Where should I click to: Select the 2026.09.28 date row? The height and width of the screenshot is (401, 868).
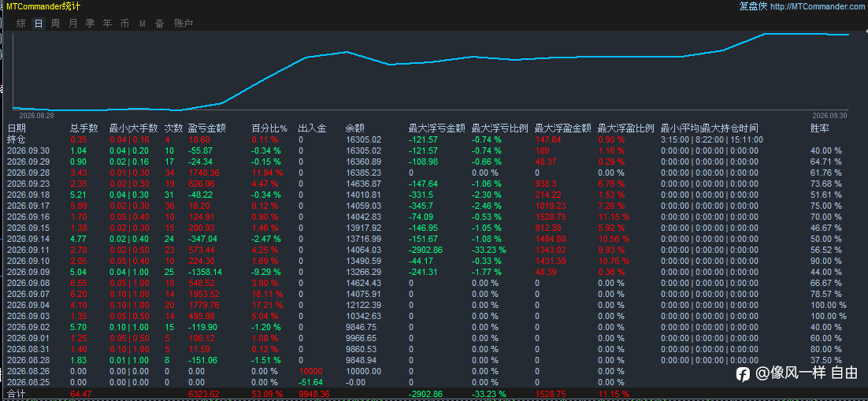[x=28, y=173]
